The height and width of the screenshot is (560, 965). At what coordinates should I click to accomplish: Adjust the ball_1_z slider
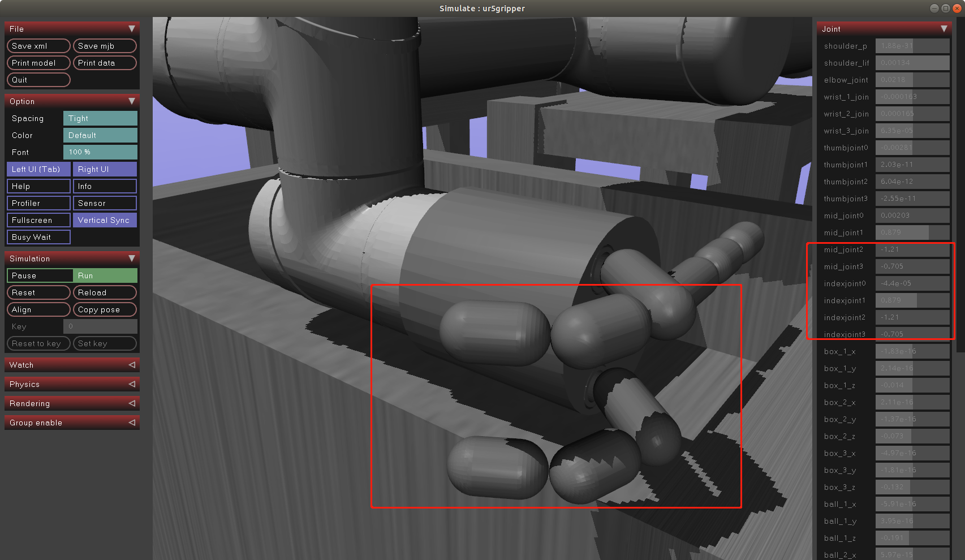coord(912,538)
